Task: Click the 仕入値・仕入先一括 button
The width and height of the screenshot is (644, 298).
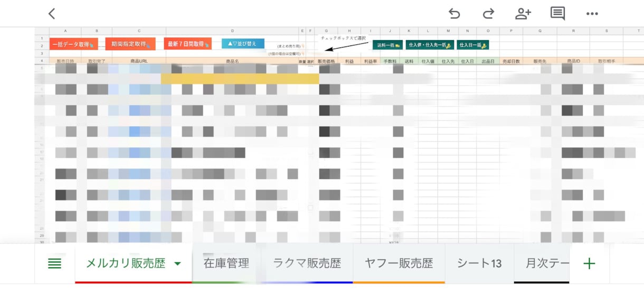Action: point(429,45)
